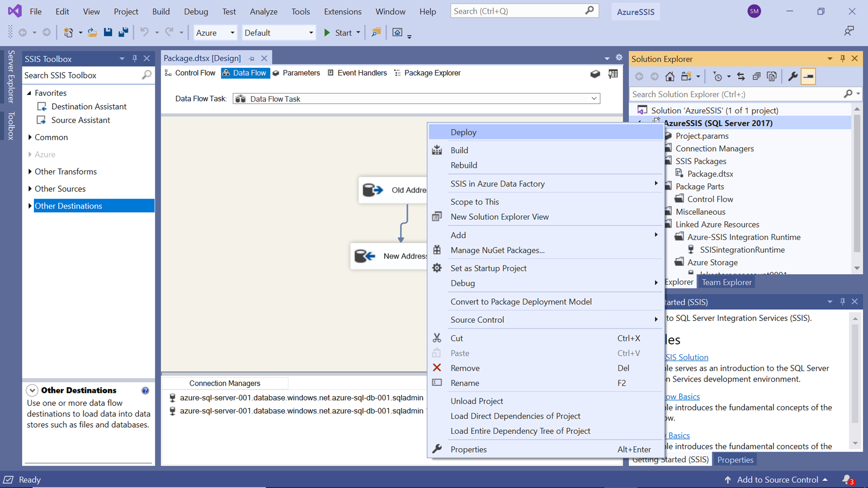This screenshot has height=488, width=868.
Task: Open the Default platform combo box
Action: pyautogui.click(x=278, y=33)
